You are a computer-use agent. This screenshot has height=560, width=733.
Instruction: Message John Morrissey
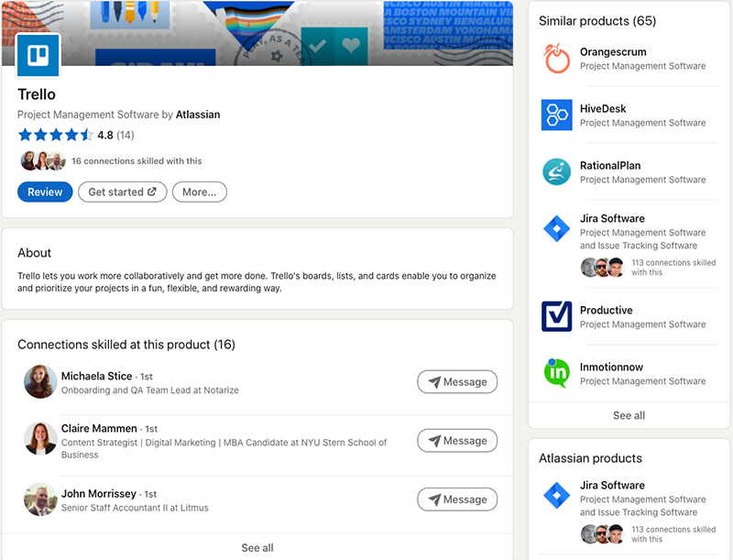[x=457, y=499]
